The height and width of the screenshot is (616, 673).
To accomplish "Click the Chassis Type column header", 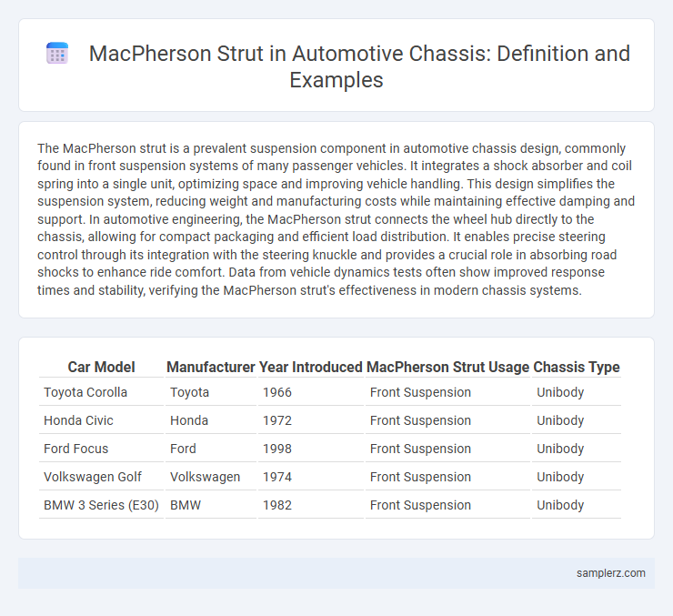I will click(577, 367).
